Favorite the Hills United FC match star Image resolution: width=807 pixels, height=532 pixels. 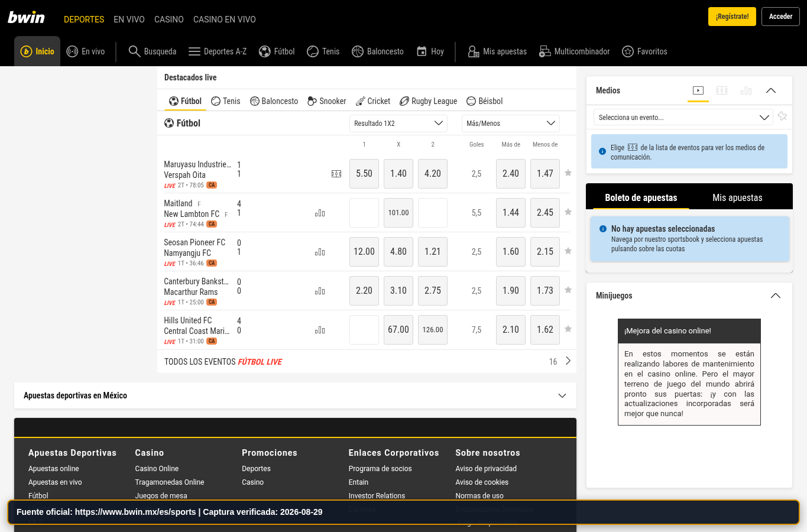click(x=568, y=329)
